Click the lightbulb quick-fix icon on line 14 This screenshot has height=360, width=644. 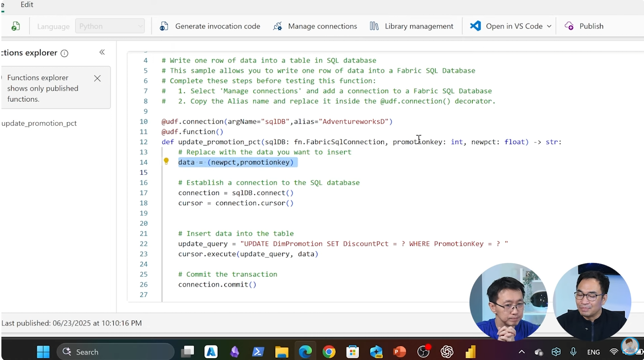[166, 161]
